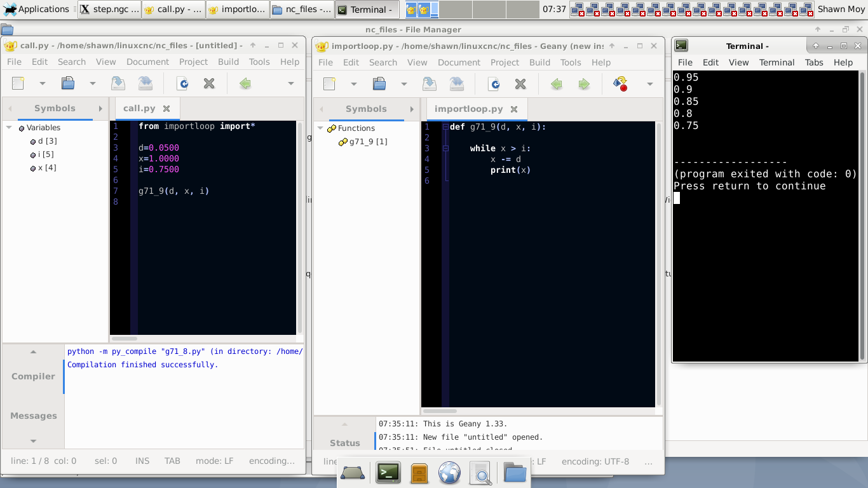Collapse the Functions tree node
This screenshot has height=488, width=868.
[321, 128]
